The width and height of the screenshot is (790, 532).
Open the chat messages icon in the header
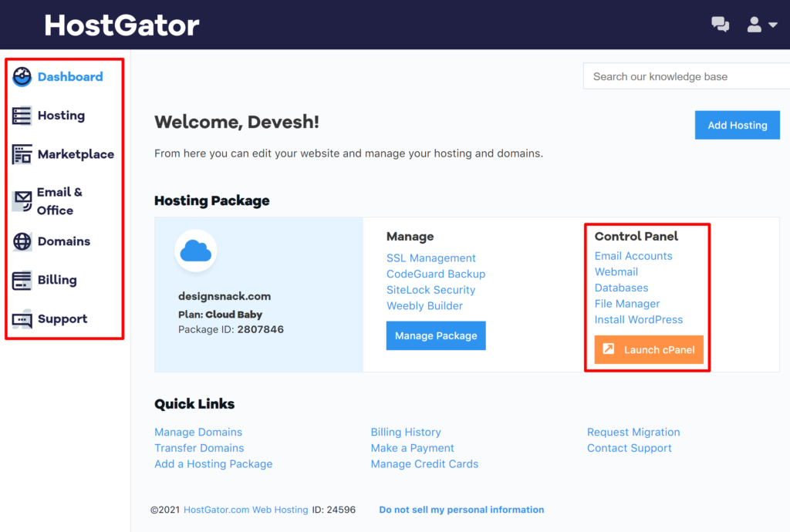pos(720,24)
